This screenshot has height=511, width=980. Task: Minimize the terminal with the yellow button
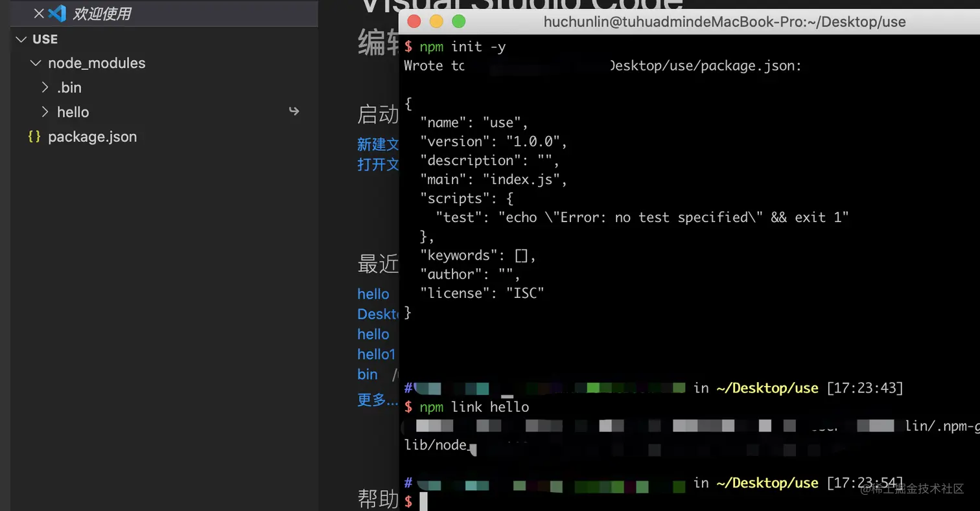[x=436, y=21]
